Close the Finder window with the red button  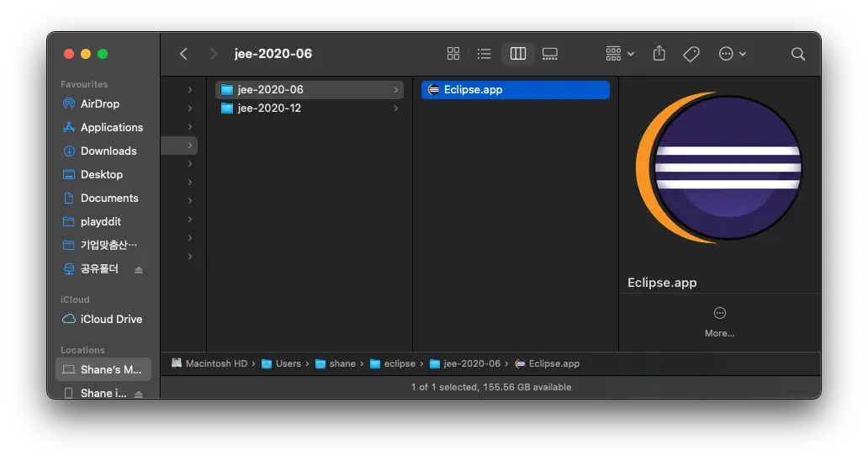coord(69,54)
